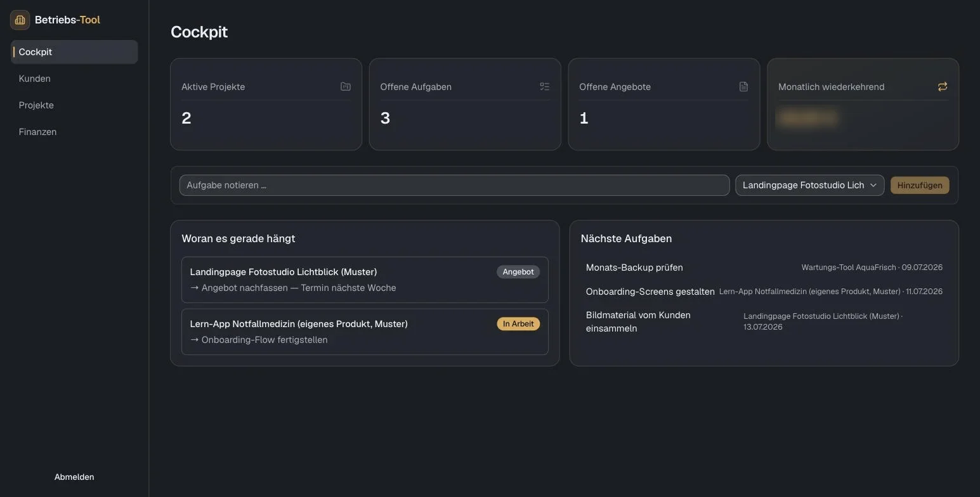Click the Betriebs-Tool logo icon
Viewport: 980px width, 497px height.
coord(20,20)
